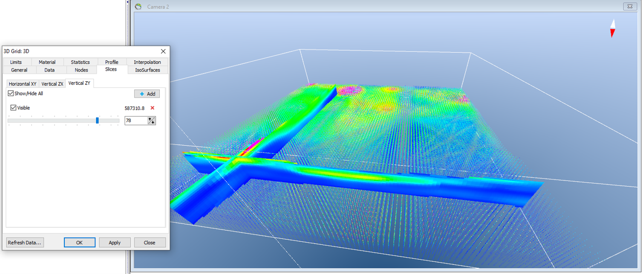Switch to the Horizontal XY slice tab
The image size is (644, 274).
22,84
